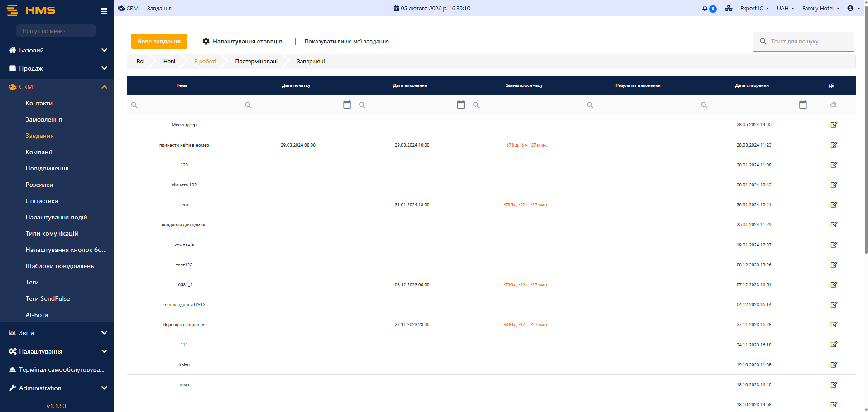Open calendar picker in Дата створення filter
868x412 pixels.
click(803, 105)
